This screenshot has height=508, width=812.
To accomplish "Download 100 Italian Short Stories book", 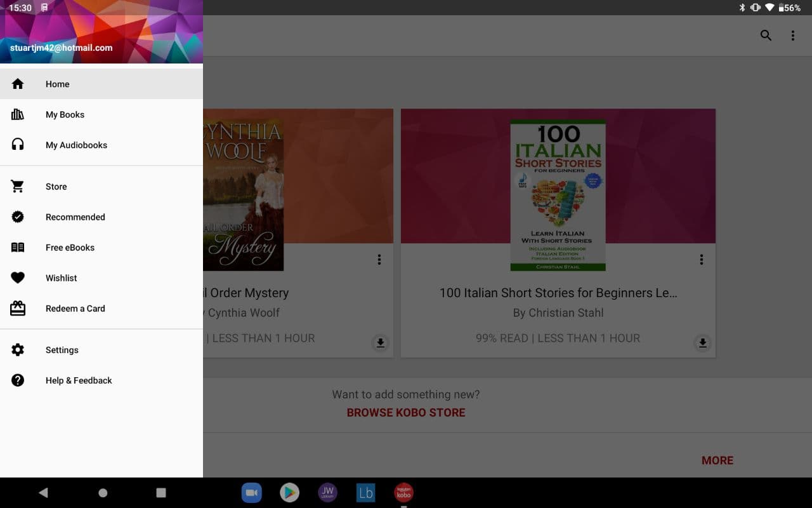I will [702, 343].
